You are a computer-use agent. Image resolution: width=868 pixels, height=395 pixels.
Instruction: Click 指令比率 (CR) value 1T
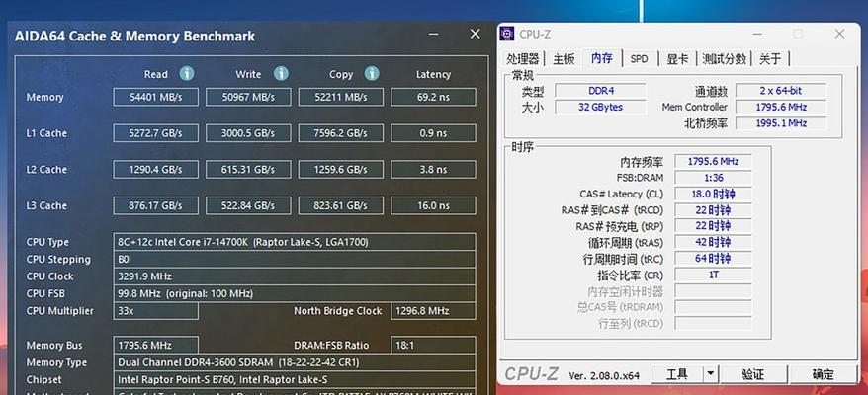pos(713,275)
